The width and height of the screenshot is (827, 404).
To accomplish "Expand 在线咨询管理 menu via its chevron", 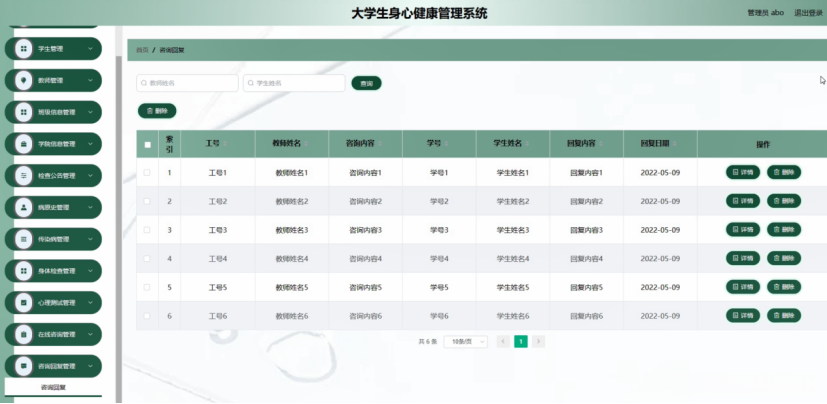I will [x=90, y=334].
